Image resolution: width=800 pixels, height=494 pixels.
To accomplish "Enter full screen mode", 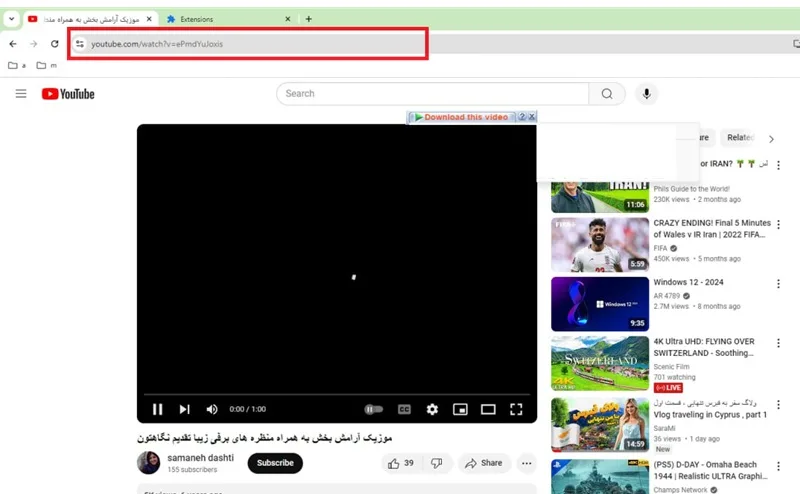I will 516,409.
